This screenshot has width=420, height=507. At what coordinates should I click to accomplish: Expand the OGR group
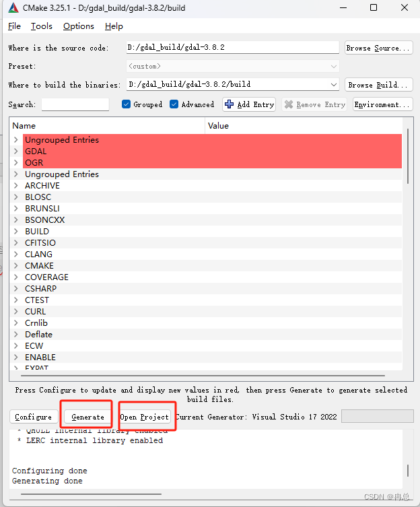(16, 163)
